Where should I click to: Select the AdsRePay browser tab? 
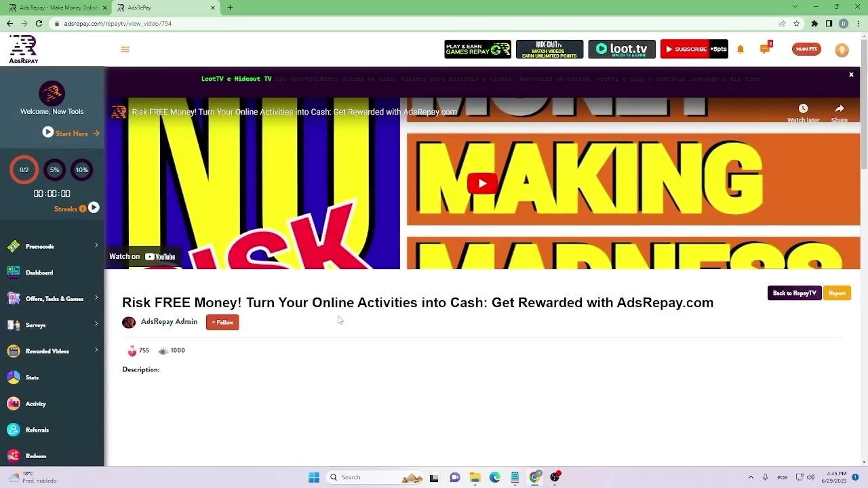click(166, 7)
